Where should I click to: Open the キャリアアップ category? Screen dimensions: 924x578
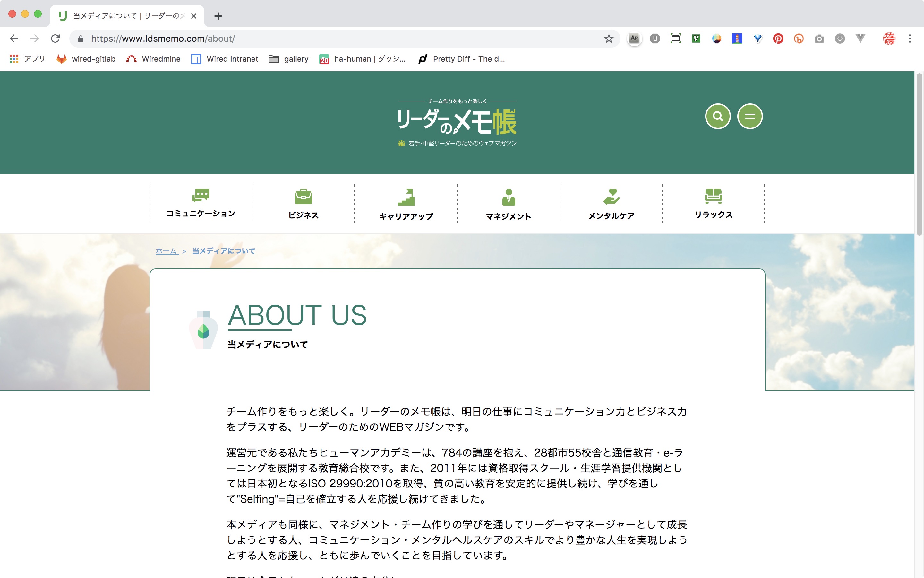(x=406, y=203)
